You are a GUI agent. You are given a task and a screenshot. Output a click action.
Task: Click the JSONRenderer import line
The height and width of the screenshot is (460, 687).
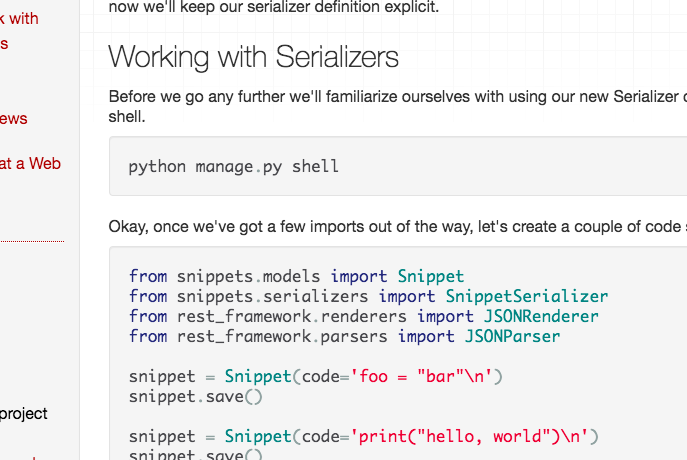[364, 316]
